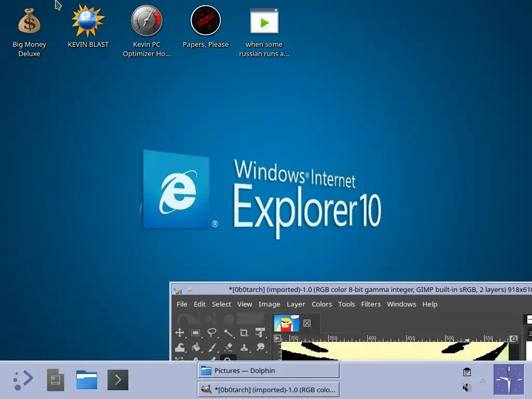Open the File menu in GIMP
The height and width of the screenshot is (399, 532).
(x=182, y=304)
